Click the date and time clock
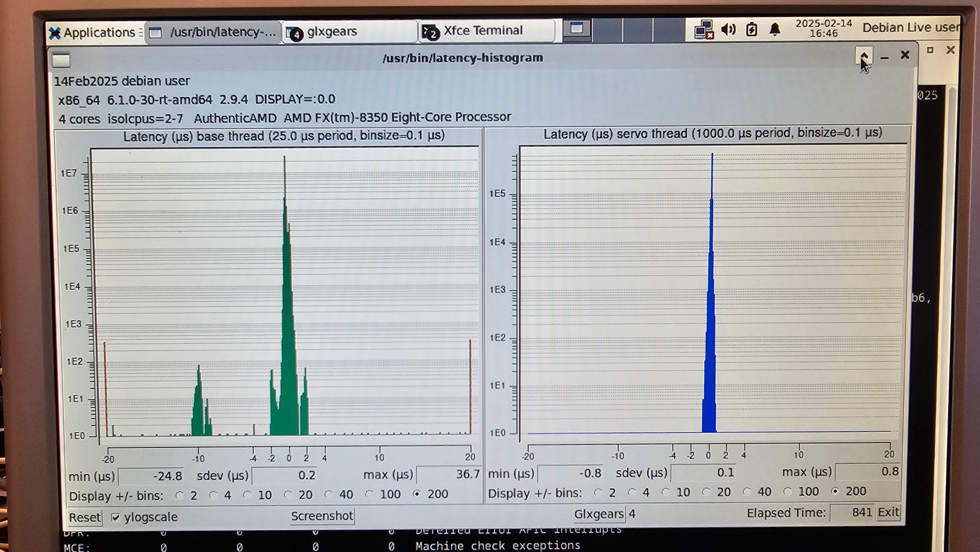This screenshot has height=552, width=980. click(x=824, y=28)
